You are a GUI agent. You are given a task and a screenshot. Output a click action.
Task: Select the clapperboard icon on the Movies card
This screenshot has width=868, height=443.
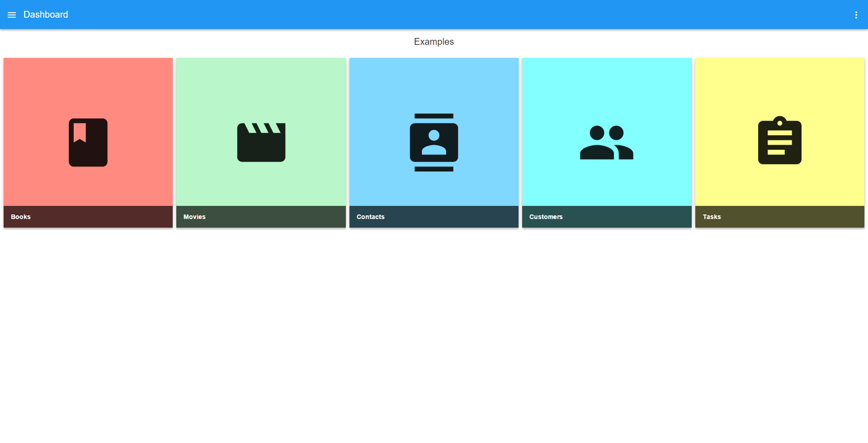click(x=261, y=142)
